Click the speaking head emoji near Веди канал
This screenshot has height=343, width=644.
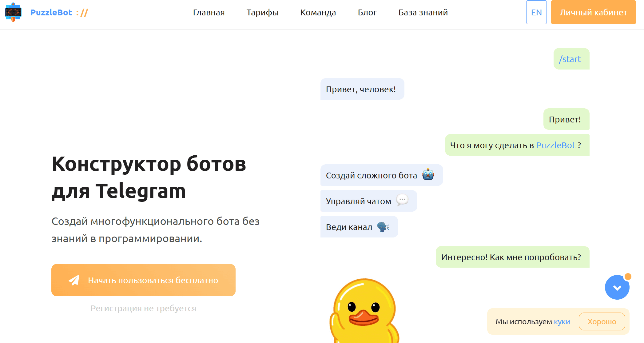pos(383,227)
